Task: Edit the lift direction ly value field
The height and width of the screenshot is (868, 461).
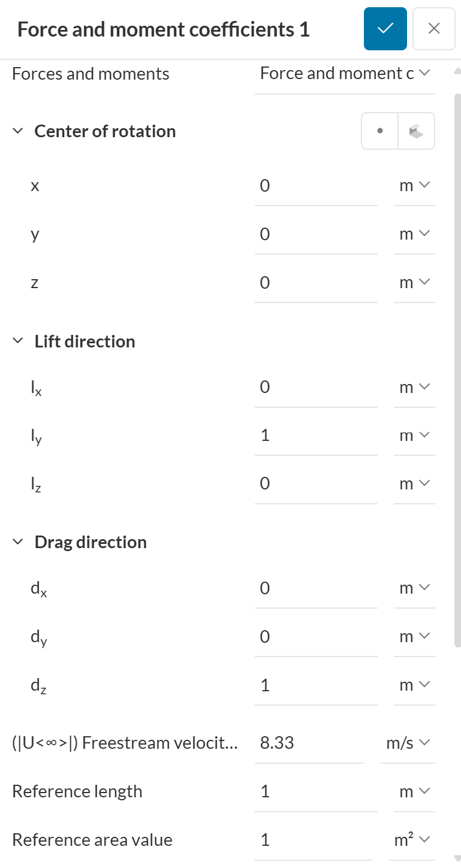Action: coord(315,435)
